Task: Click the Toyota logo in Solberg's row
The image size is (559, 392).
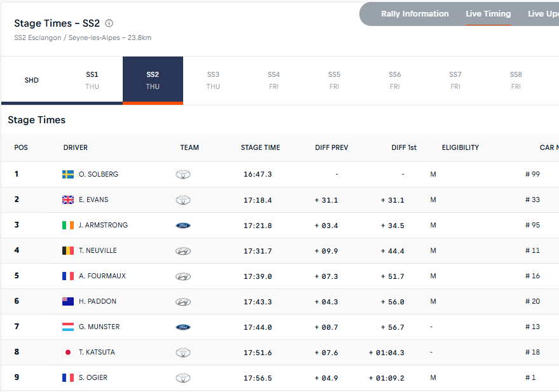Action: click(183, 174)
